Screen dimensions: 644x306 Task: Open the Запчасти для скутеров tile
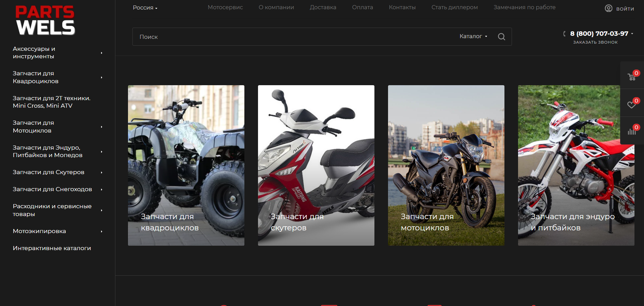tap(316, 165)
